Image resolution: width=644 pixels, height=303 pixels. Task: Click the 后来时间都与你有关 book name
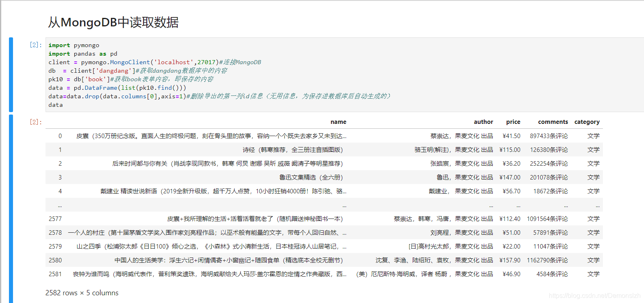pos(228,164)
